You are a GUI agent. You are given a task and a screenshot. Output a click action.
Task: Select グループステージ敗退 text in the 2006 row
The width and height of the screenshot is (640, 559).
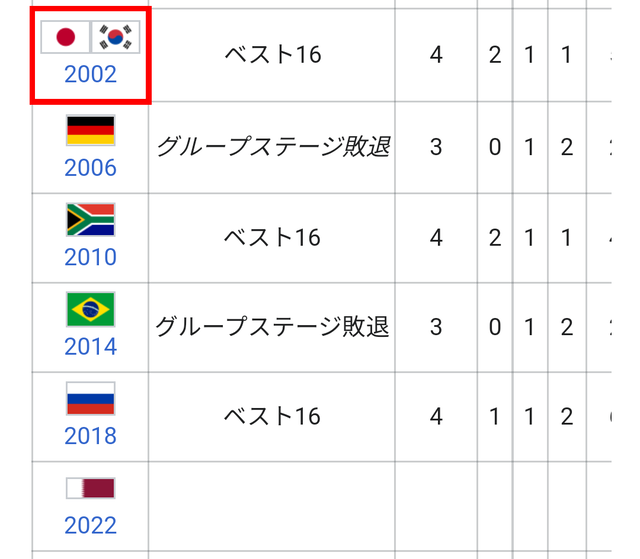pos(272,147)
